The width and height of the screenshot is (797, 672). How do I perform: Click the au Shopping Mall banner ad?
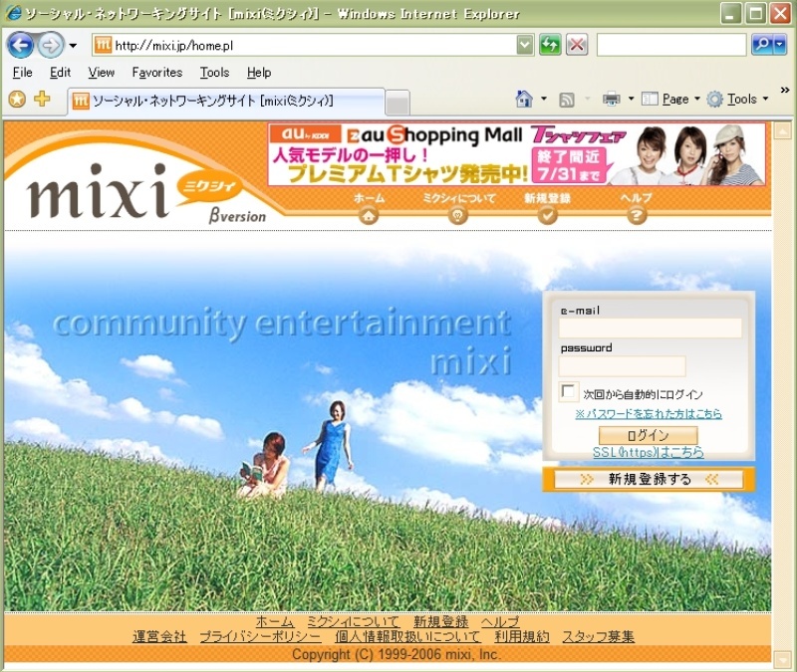pyautogui.click(x=516, y=154)
